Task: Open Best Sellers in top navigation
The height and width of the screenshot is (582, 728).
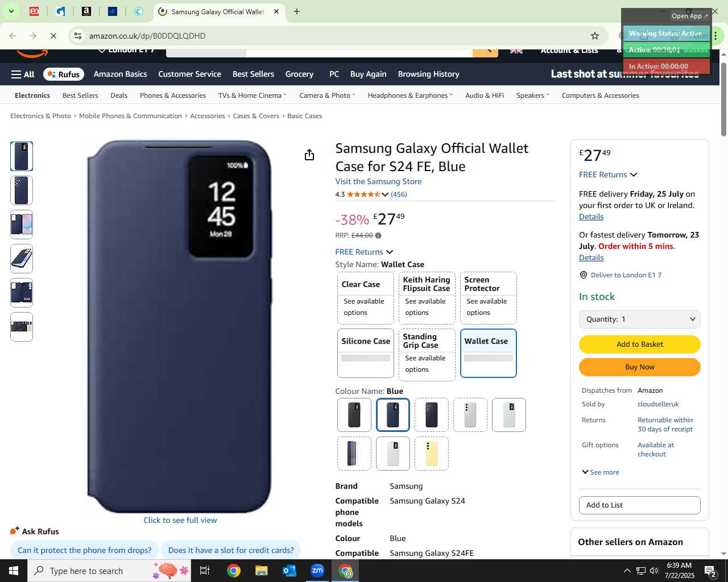Action: coord(253,74)
